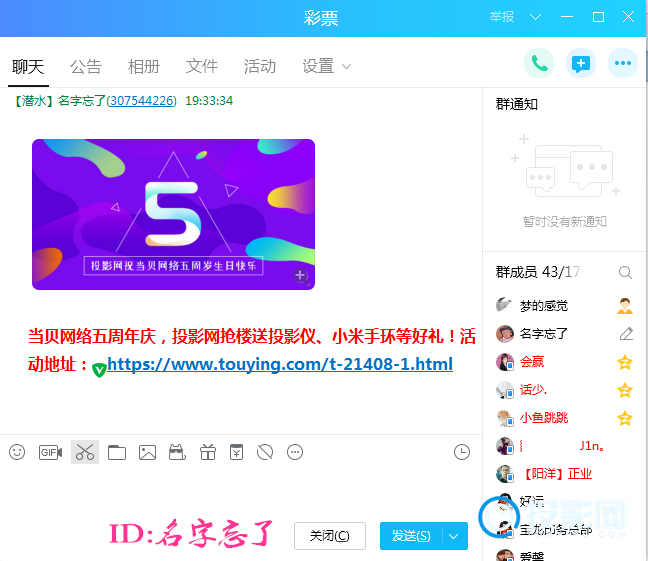Switch to the 聊天 tab
Viewport: 648px width, 561px height.
(x=28, y=67)
